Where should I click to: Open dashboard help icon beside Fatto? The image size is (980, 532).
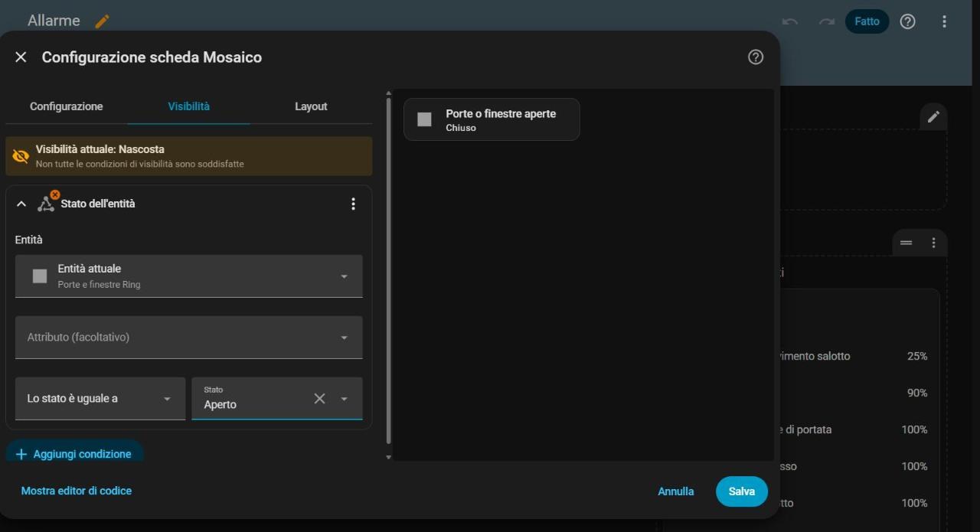pos(907,21)
